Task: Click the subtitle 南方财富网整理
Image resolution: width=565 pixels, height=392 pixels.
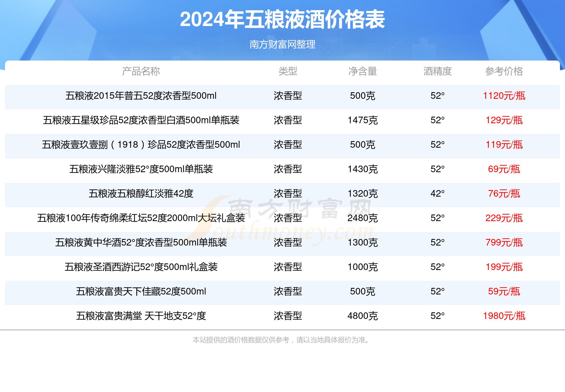Action: pos(282,44)
